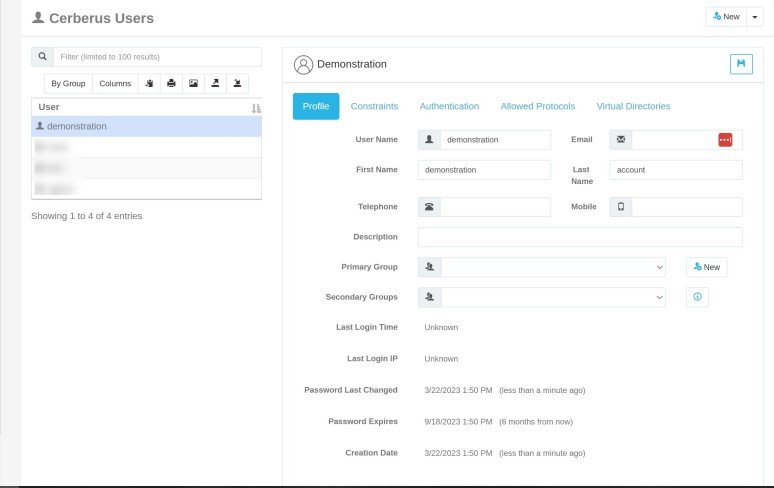This screenshot has width=774, height=488.
Task: Go to the Virtual Directories tab
Action: (x=633, y=106)
